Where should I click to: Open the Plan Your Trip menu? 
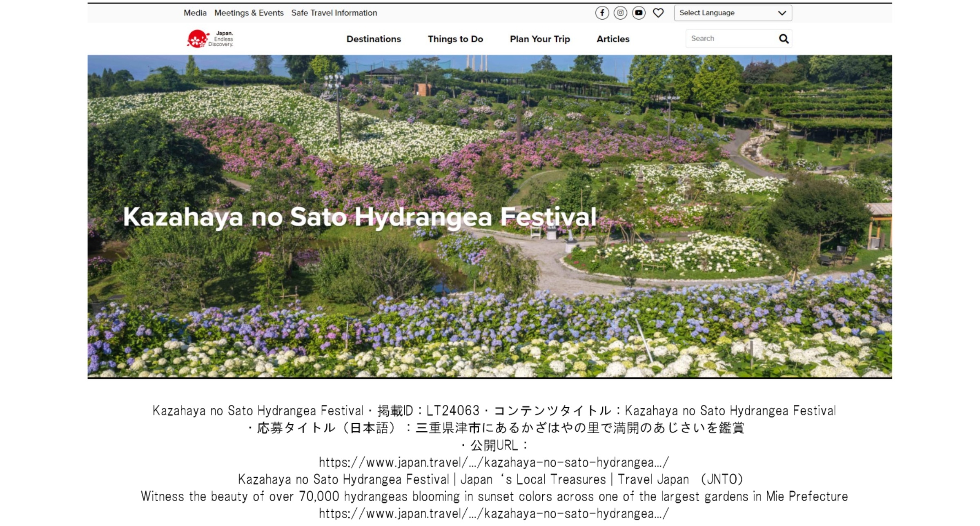(539, 39)
